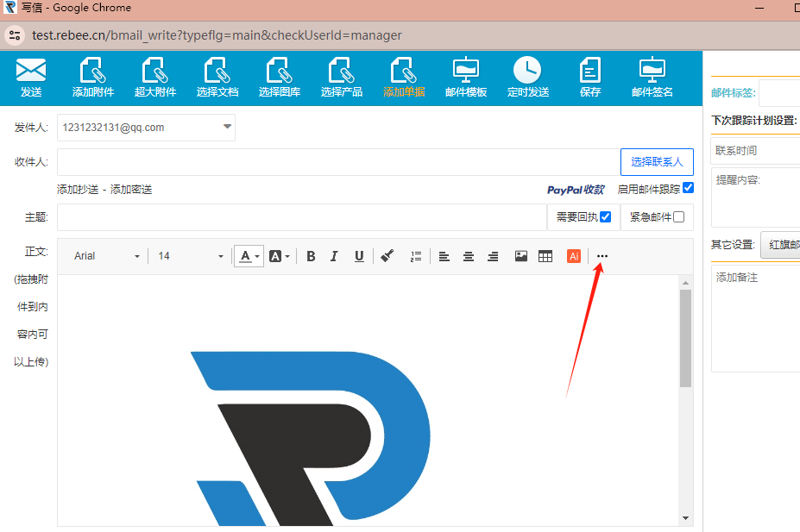Click the subject (主题) input field

(302, 217)
